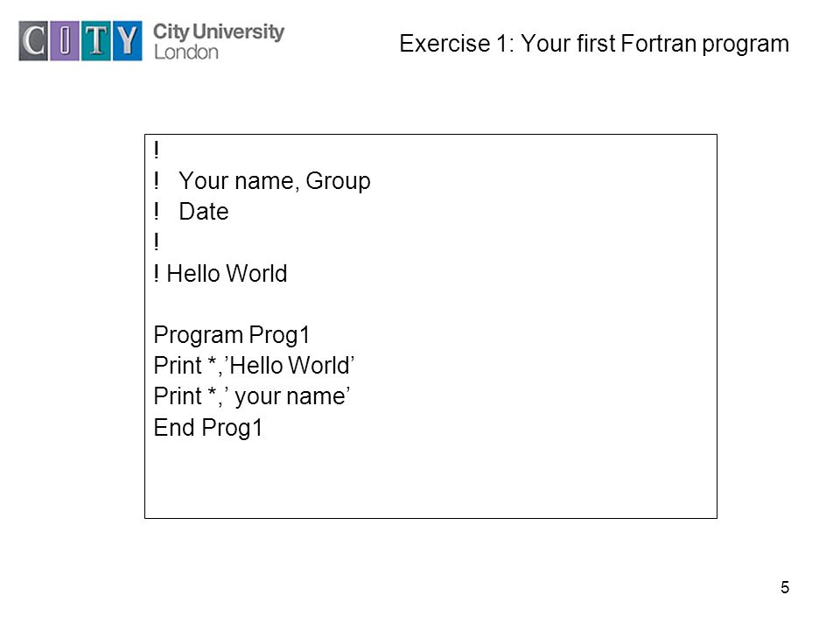Click the 'Your name, Group' comment line

(x=262, y=181)
